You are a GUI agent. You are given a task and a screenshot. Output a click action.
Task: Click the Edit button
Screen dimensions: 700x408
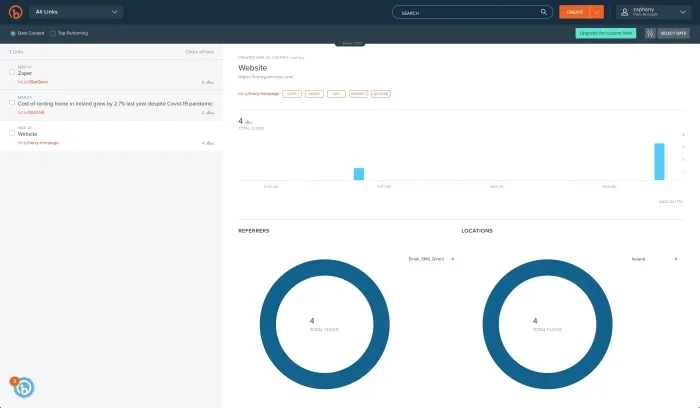(336, 94)
